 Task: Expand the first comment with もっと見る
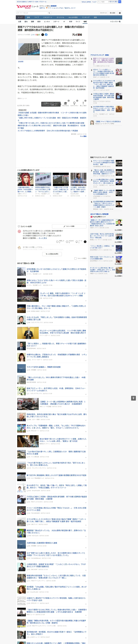pos(43,238)
